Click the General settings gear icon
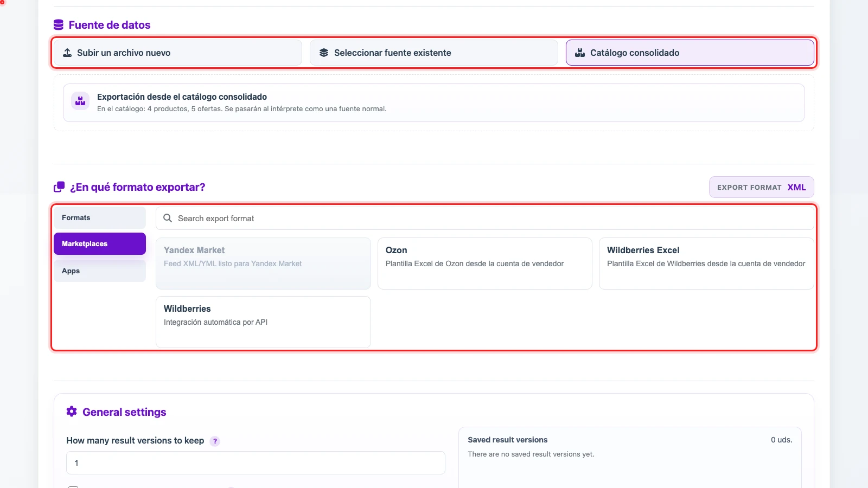The width and height of the screenshot is (868, 488). (72, 412)
